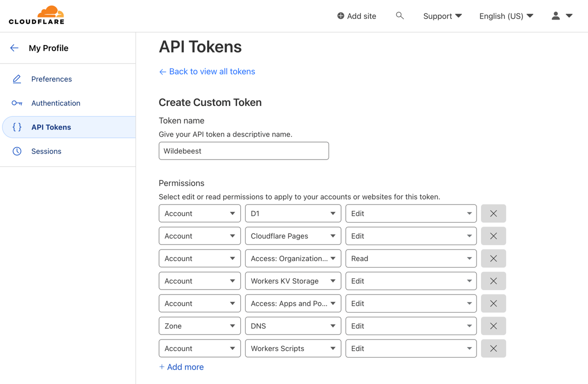This screenshot has height=384, width=588.
Task: Remove the Access: Organization permission row
Action: click(x=493, y=258)
